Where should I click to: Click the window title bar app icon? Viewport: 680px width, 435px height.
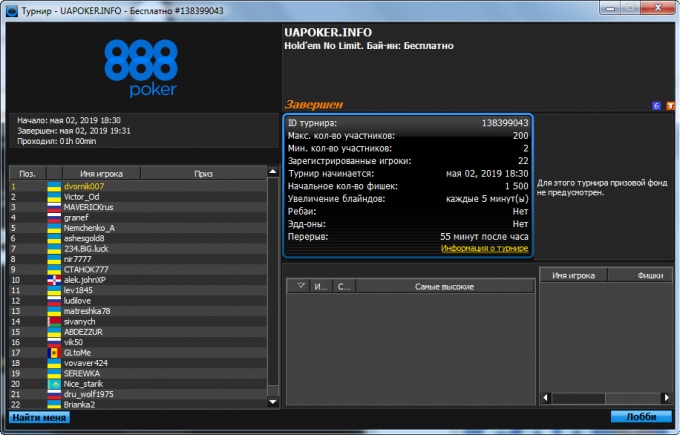[x=12, y=10]
